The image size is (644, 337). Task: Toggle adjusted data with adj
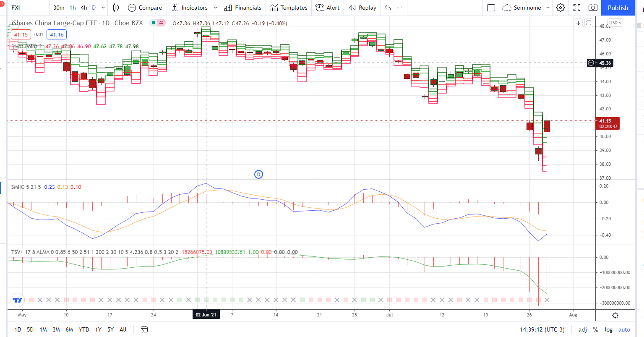tap(583, 329)
